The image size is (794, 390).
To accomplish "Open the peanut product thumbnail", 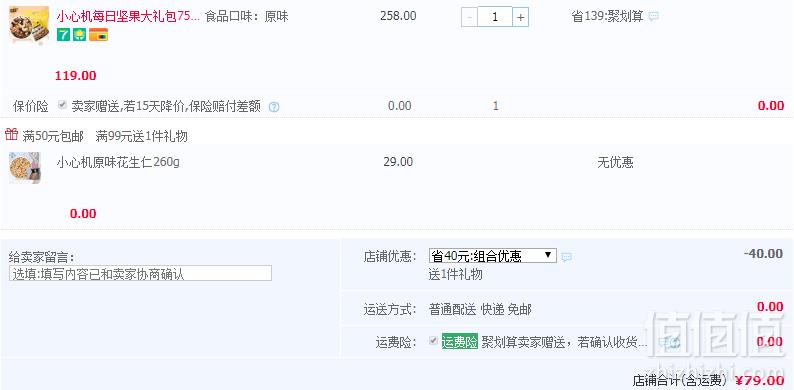I will pyautogui.click(x=25, y=168).
